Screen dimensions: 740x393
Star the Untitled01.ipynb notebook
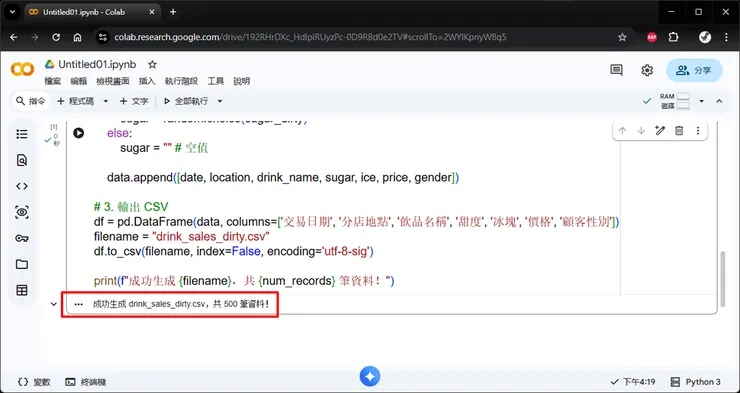pyautogui.click(x=152, y=65)
